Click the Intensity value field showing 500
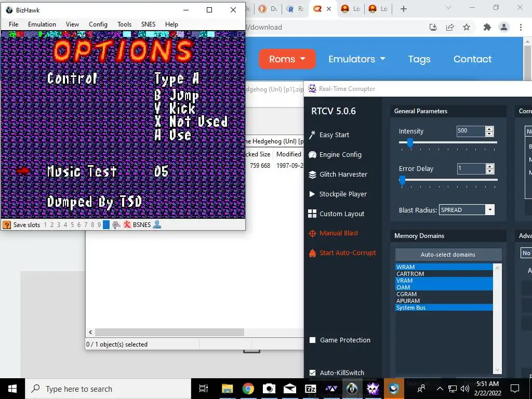This screenshot has width=532, height=399. (x=471, y=131)
